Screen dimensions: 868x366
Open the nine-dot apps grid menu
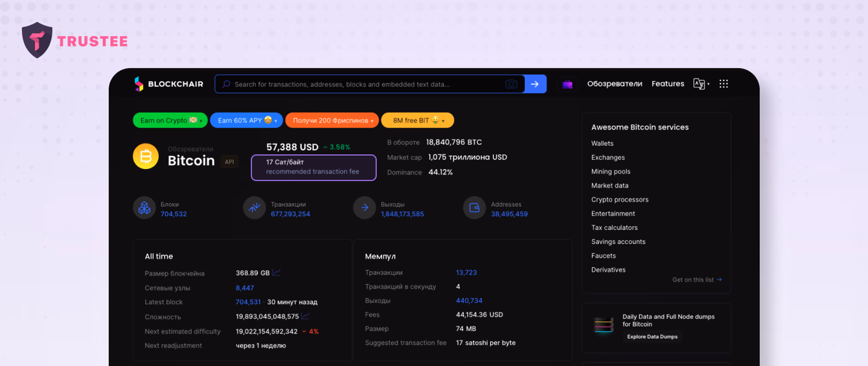coord(724,84)
